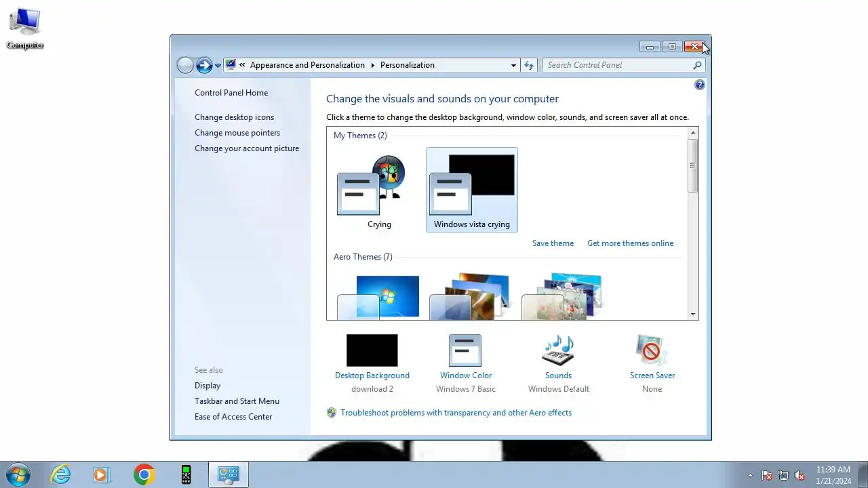Open the Sounds music notes icon

tap(558, 350)
